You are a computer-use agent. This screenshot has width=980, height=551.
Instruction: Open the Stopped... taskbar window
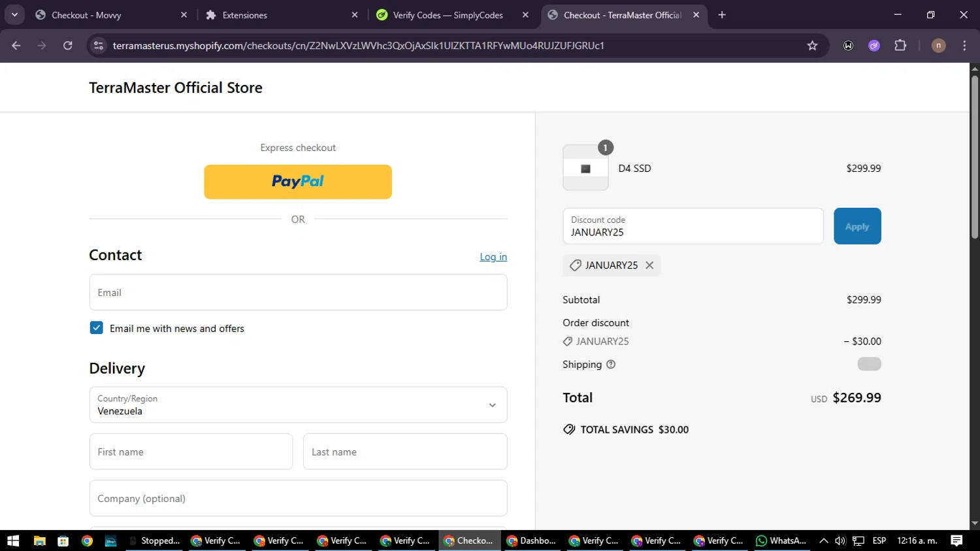155,541
